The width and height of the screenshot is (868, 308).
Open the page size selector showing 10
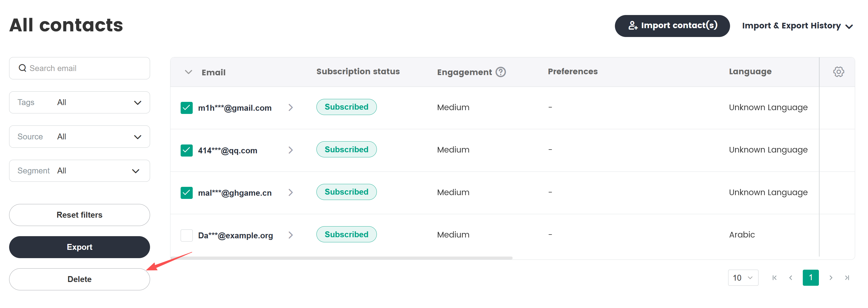(x=743, y=278)
